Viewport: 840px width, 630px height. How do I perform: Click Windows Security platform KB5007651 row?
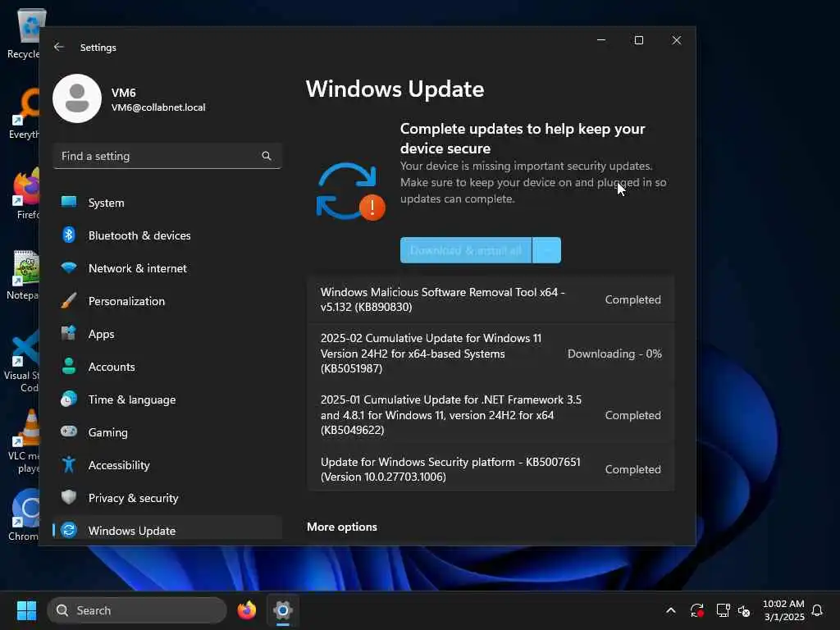tap(491, 468)
